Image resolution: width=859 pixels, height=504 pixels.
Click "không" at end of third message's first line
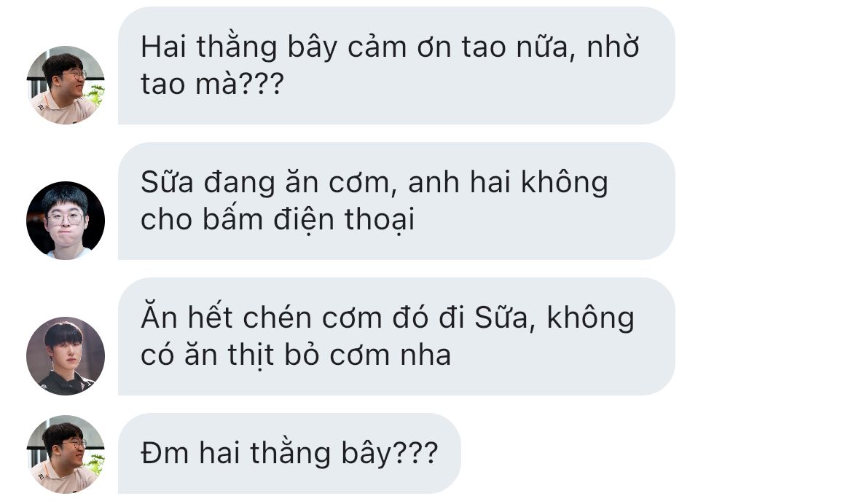coord(591,319)
